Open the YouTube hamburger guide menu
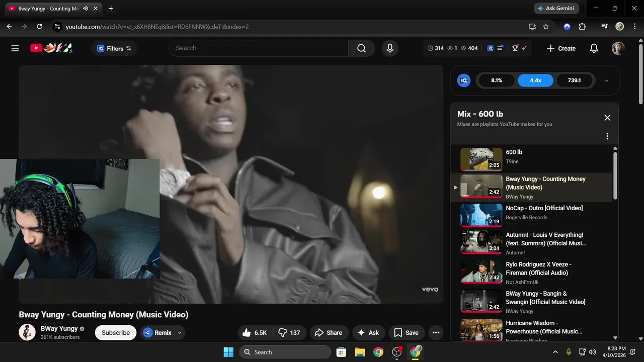The height and width of the screenshot is (362, 644). (15, 48)
